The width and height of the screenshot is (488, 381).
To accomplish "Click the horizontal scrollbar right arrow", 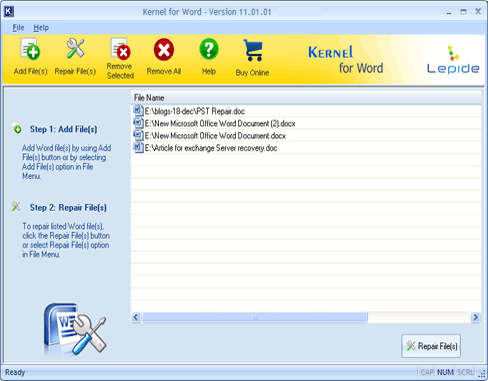I will (x=476, y=317).
